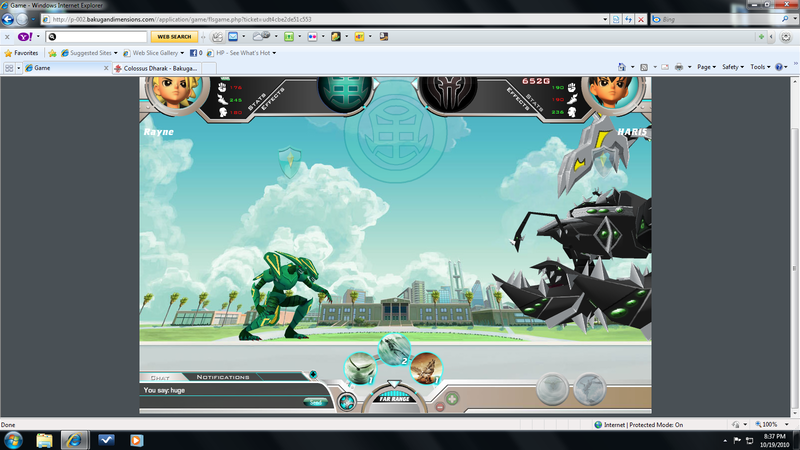The image size is (800, 450).
Task: Click the yellow Web Search button
Action: [172, 37]
